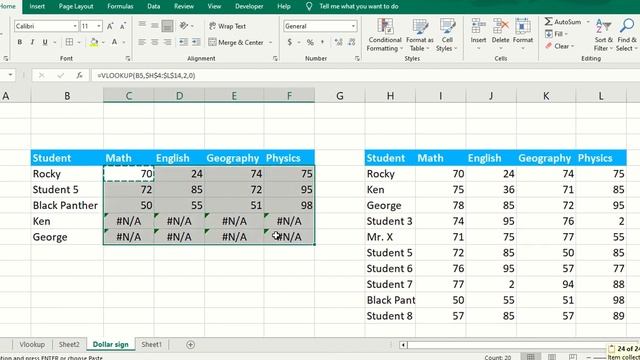Image resolution: width=640 pixels, height=360 pixels.
Task: Cancel formula entry with X icon
Action: coord(41,75)
